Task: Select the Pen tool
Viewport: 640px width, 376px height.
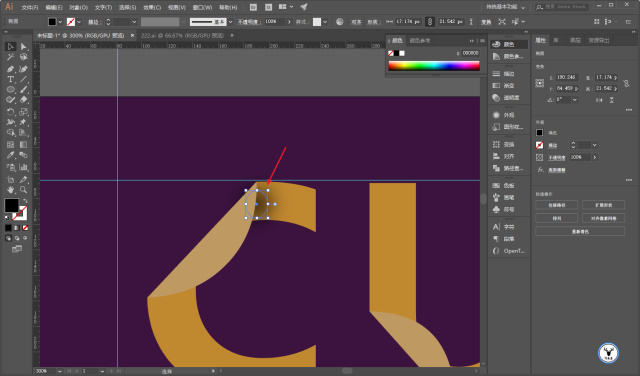Action: click(x=11, y=69)
